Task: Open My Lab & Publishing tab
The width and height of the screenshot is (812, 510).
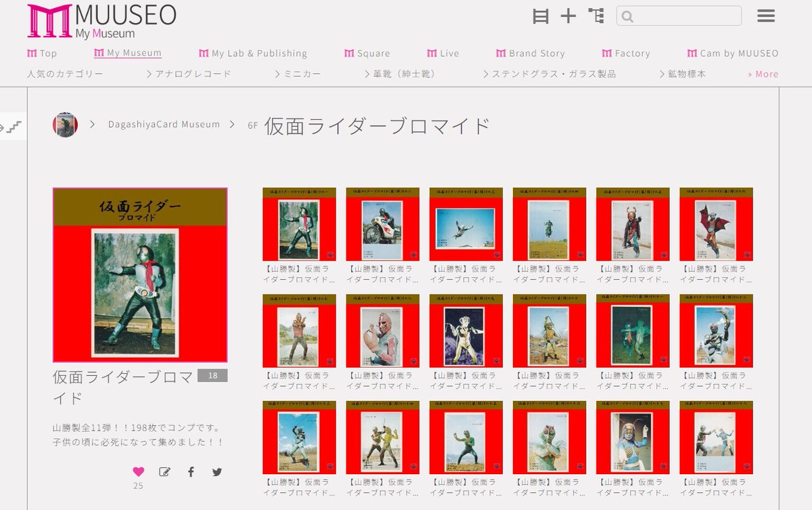Action: pos(253,54)
